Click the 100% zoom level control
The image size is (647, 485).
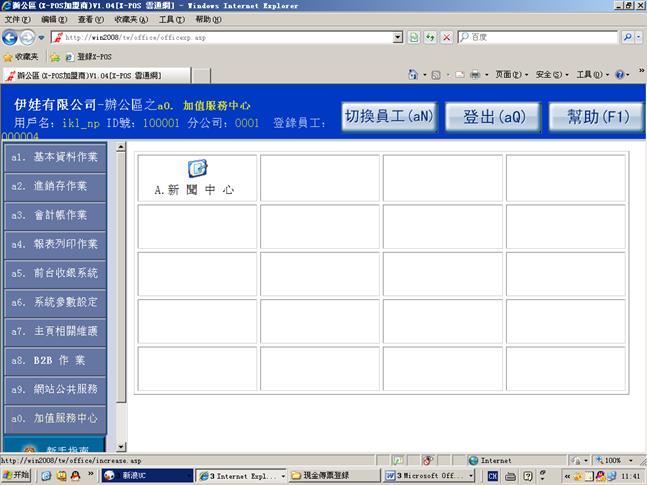click(613, 460)
